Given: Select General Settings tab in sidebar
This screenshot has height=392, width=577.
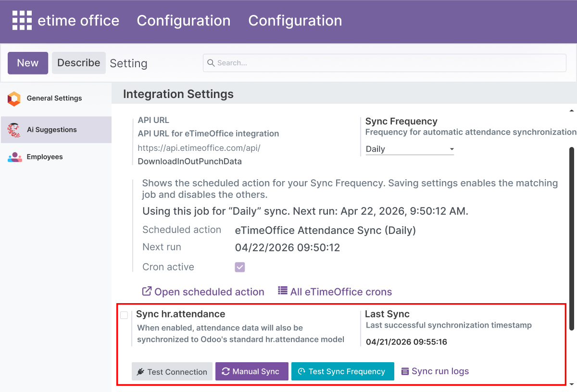Looking at the screenshot, I should pos(56,98).
